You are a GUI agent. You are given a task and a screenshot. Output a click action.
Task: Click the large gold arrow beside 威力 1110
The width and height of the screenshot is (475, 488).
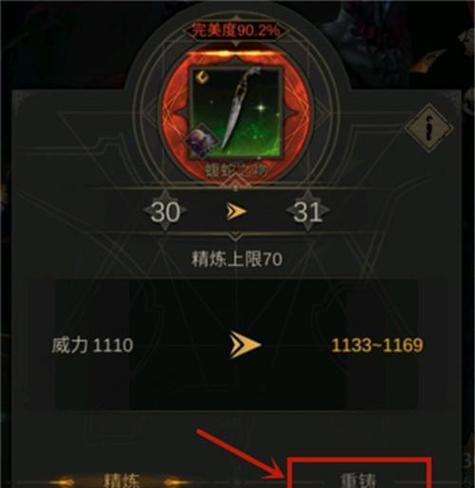click(x=245, y=345)
